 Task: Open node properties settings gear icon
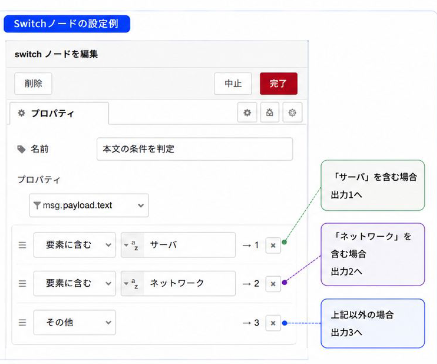pyautogui.click(x=247, y=113)
